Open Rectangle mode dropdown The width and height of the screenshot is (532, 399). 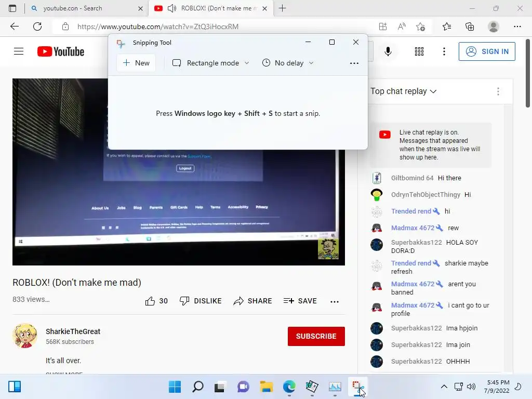tap(211, 63)
